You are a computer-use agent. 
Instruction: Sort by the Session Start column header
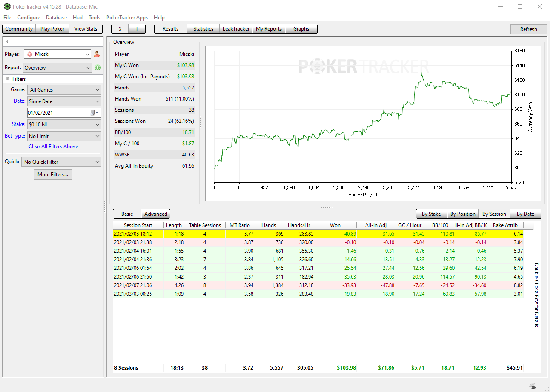click(138, 225)
